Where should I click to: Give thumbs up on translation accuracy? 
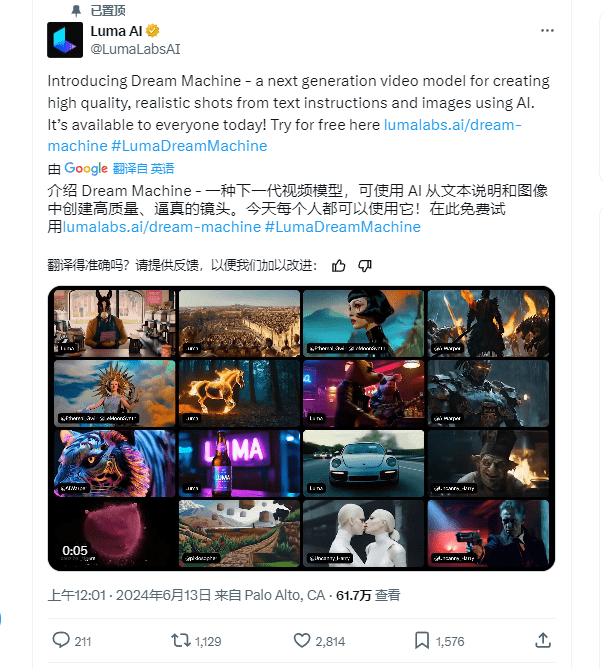click(x=339, y=266)
